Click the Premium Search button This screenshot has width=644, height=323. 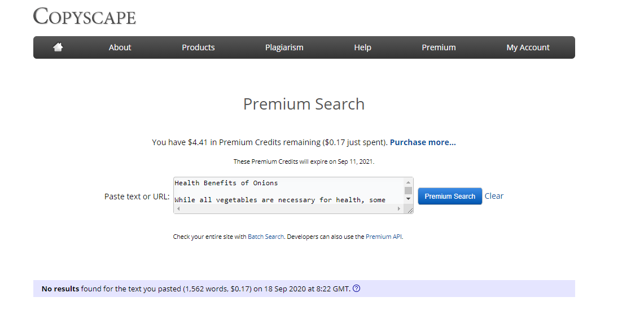(x=450, y=197)
